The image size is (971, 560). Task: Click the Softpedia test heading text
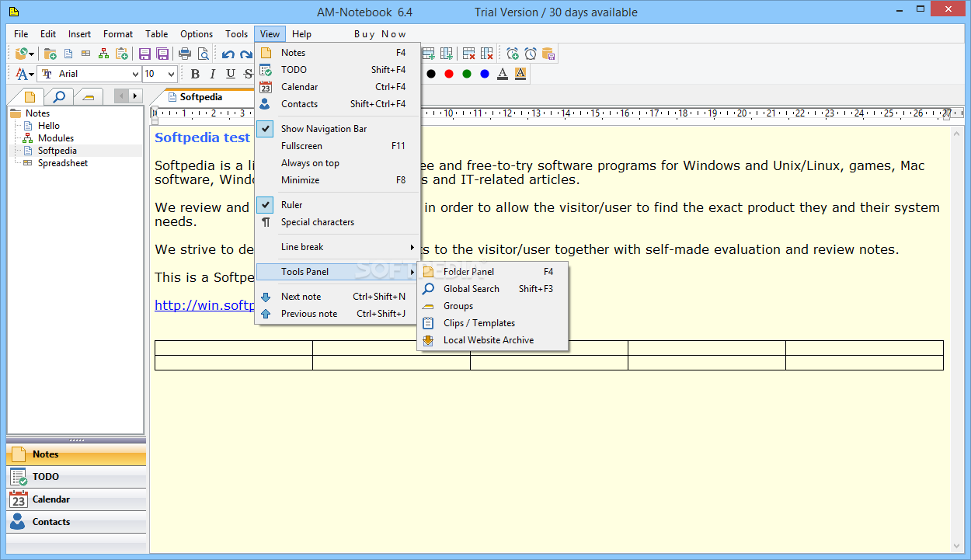202,137
